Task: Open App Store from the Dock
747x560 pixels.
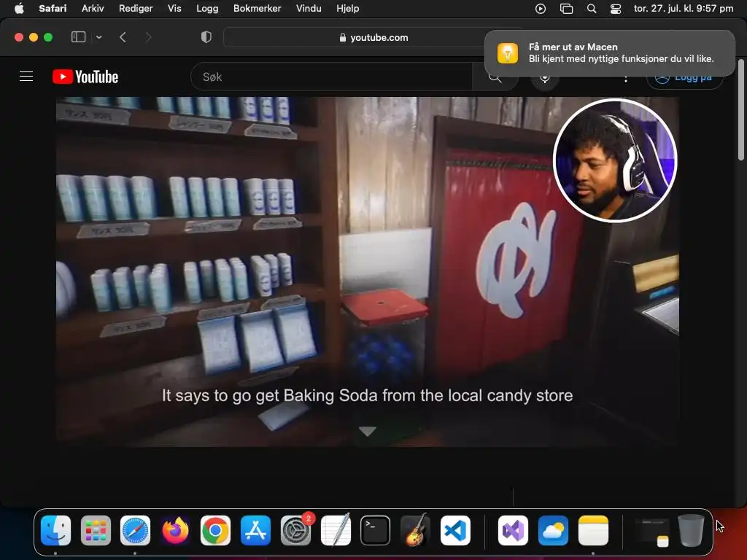Action: 255,531
